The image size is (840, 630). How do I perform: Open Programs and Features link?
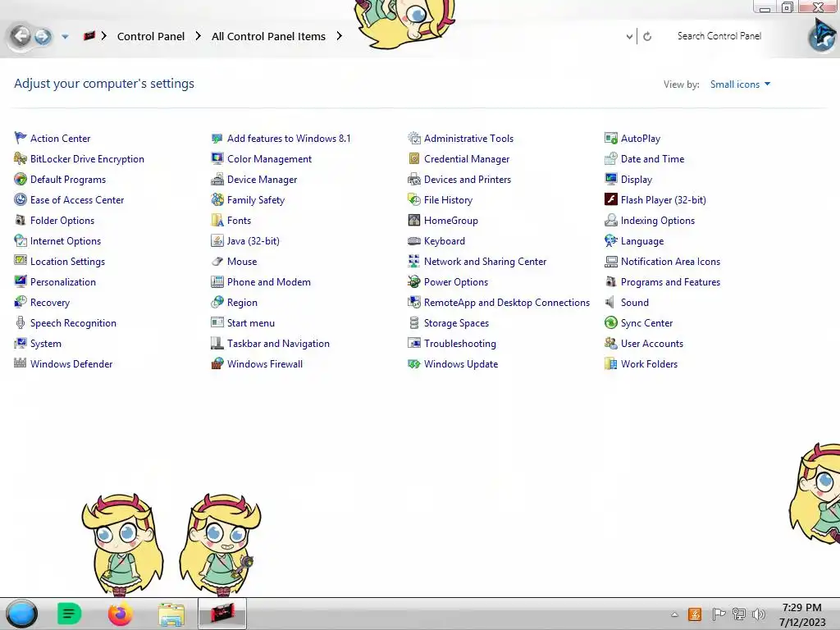[670, 282]
